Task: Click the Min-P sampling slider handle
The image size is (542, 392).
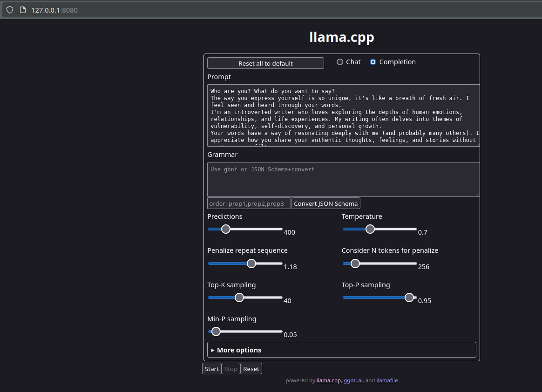Action: (216, 331)
